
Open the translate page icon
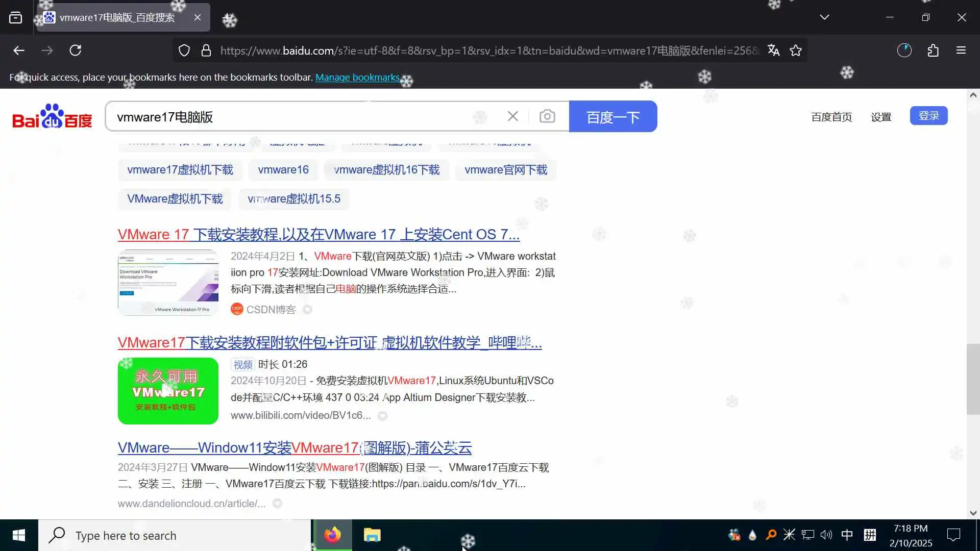(x=773, y=51)
